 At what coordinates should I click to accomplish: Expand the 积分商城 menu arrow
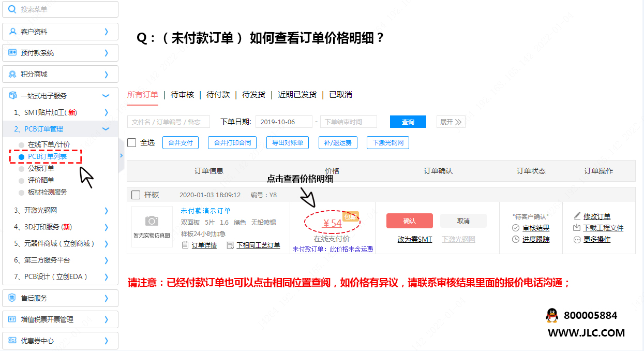[106, 75]
